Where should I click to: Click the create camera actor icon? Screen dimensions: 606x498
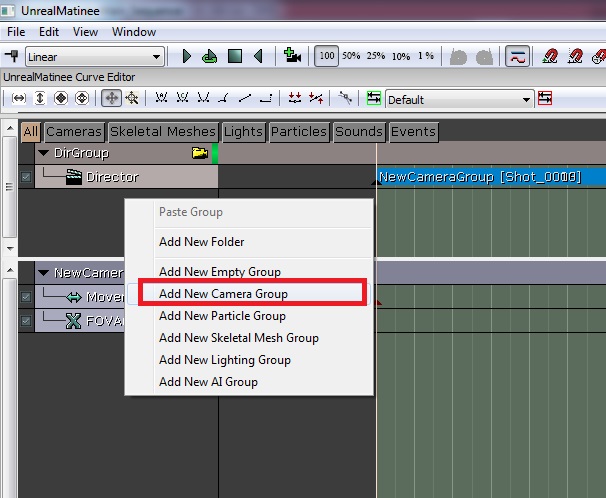point(292,55)
